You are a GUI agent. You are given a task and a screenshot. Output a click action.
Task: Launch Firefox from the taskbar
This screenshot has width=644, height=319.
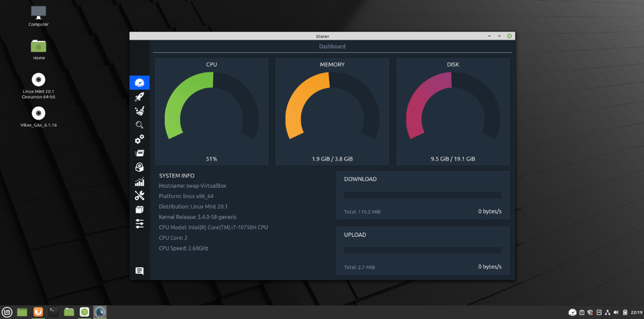[38, 312]
